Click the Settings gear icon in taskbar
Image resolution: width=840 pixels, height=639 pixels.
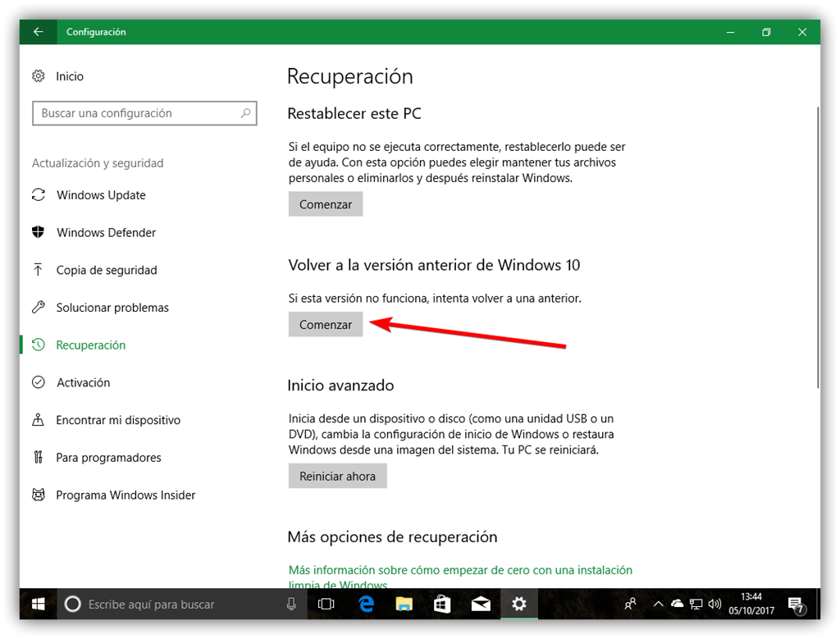coord(518,605)
